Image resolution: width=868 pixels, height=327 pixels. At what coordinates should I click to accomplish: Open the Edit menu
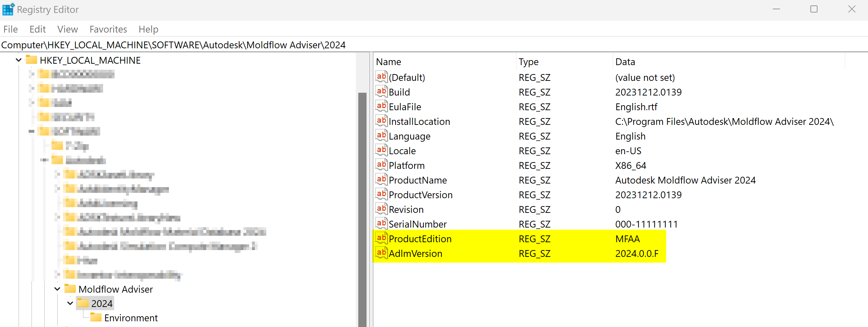pyautogui.click(x=38, y=29)
